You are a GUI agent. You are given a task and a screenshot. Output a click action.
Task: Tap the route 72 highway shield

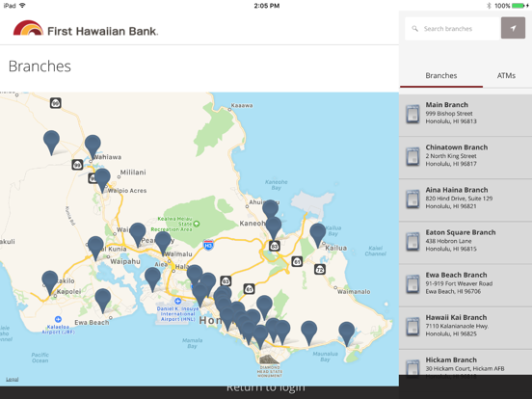click(x=320, y=270)
